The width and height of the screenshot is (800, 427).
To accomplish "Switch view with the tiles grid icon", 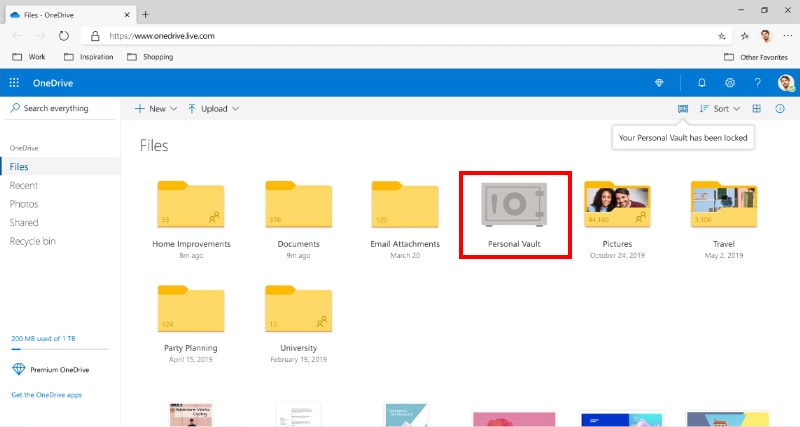I will [x=757, y=109].
